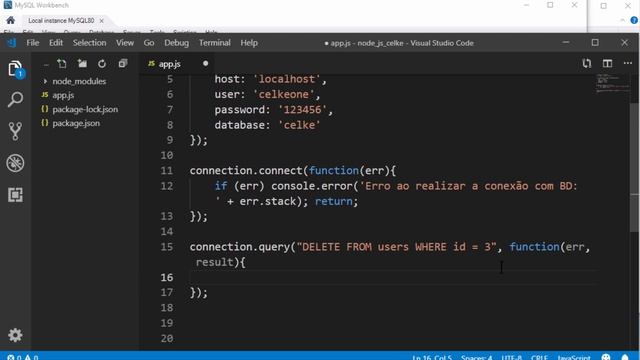Place cursor on empty line 16
640x360 pixels.
392,278
